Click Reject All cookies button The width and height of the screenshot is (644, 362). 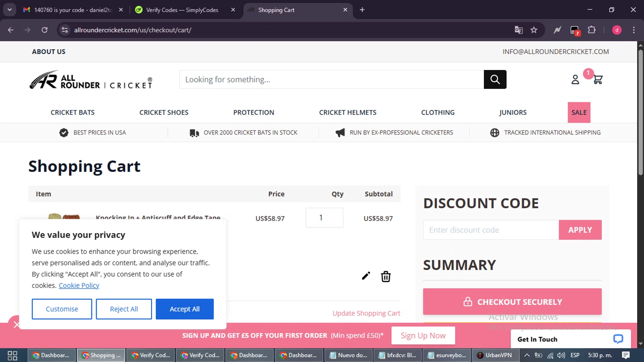124,309
